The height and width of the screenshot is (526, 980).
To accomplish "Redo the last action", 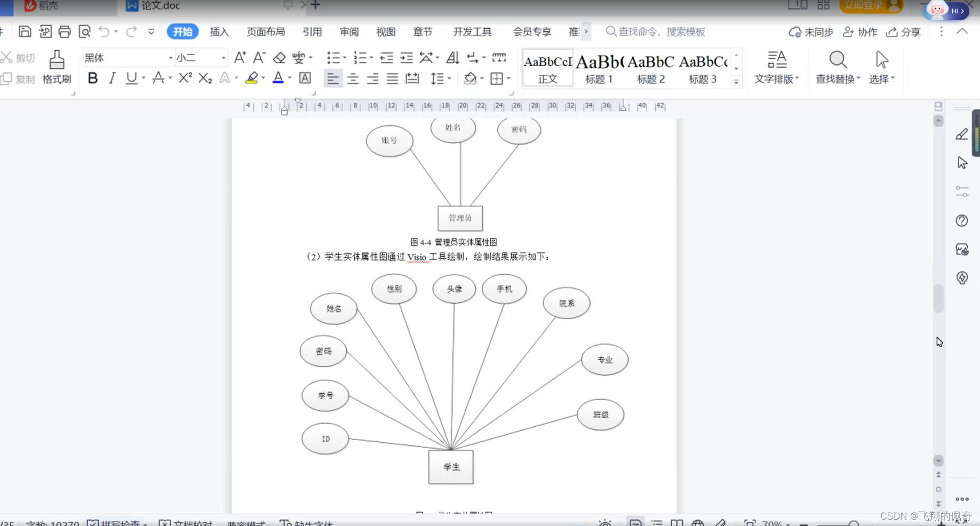I will 131,31.
